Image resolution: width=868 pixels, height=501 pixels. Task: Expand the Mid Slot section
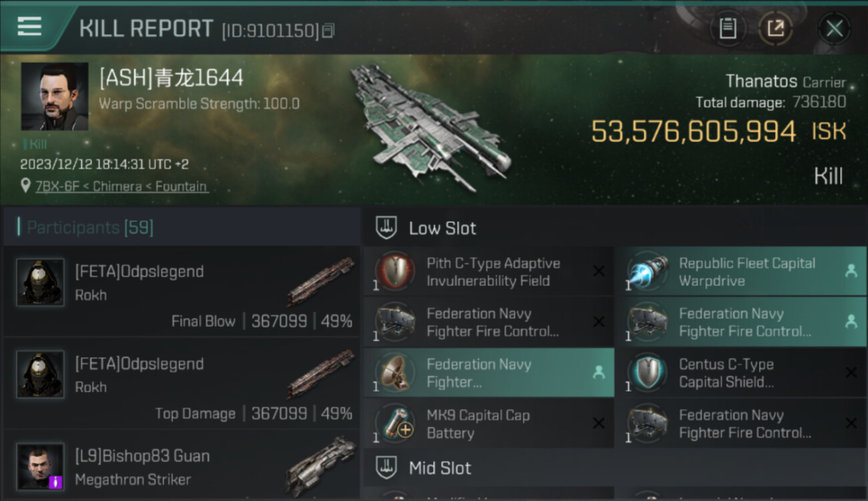pyautogui.click(x=439, y=468)
